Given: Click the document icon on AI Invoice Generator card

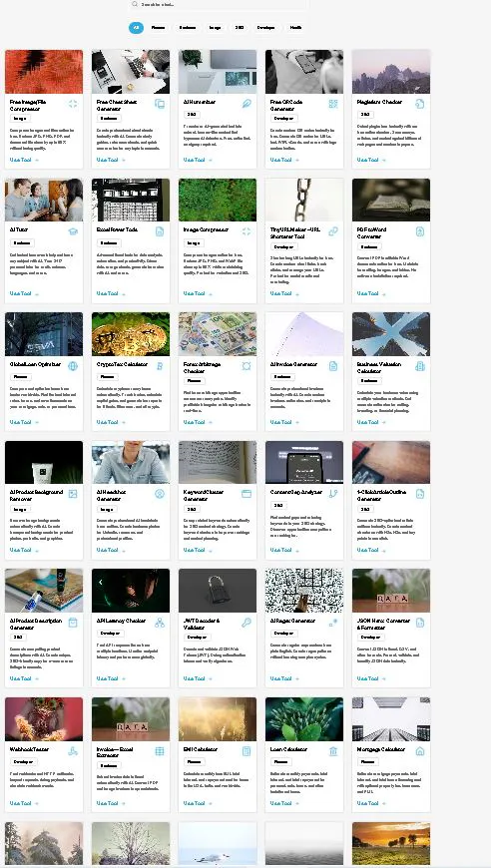Looking at the screenshot, I should (333, 366).
